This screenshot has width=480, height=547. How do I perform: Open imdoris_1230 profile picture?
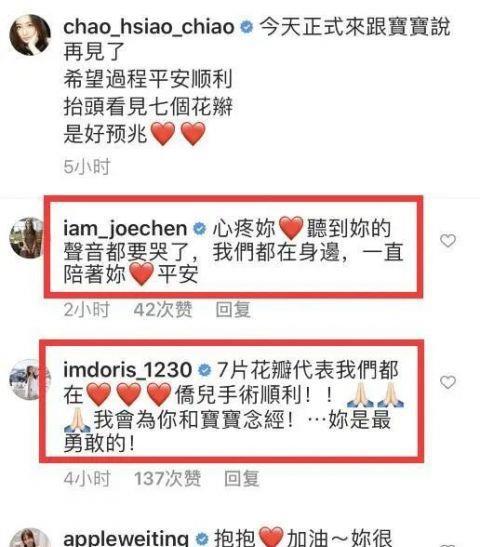[27, 380]
